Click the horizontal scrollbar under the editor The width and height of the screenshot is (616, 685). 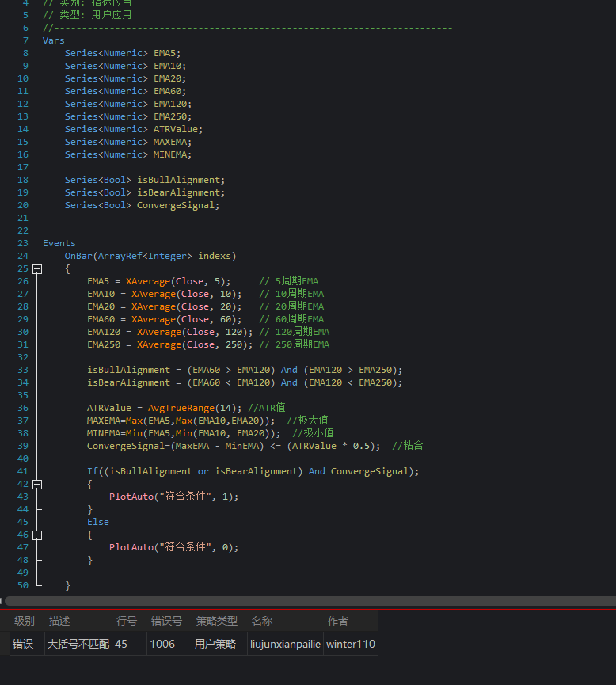point(310,601)
